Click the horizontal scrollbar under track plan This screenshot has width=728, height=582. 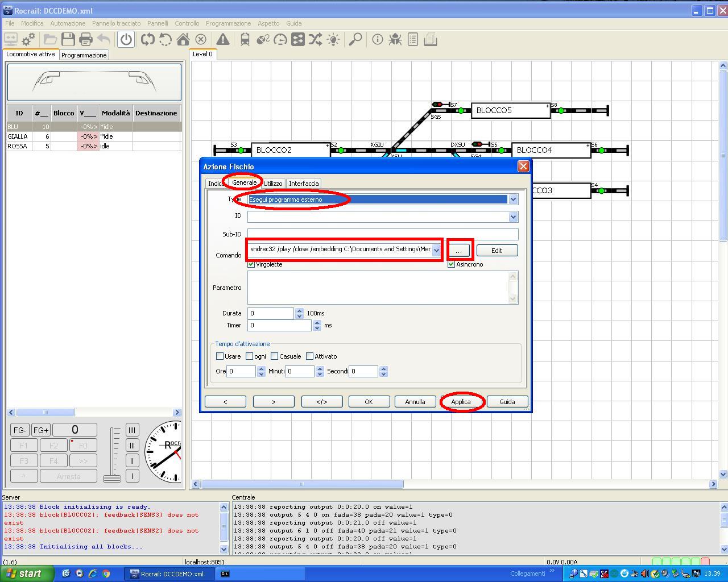pos(302,484)
